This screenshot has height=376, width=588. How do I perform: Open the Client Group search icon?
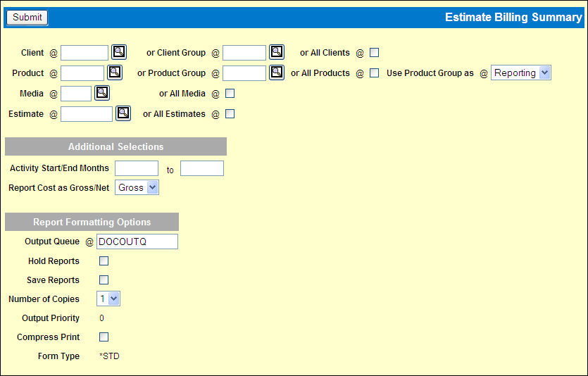click(277, 52)
